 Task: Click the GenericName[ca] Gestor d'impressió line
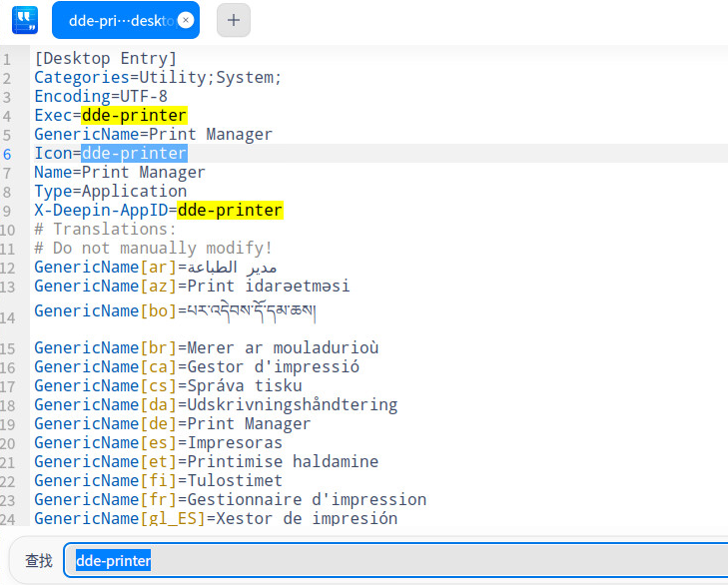[x=197, y=367]
